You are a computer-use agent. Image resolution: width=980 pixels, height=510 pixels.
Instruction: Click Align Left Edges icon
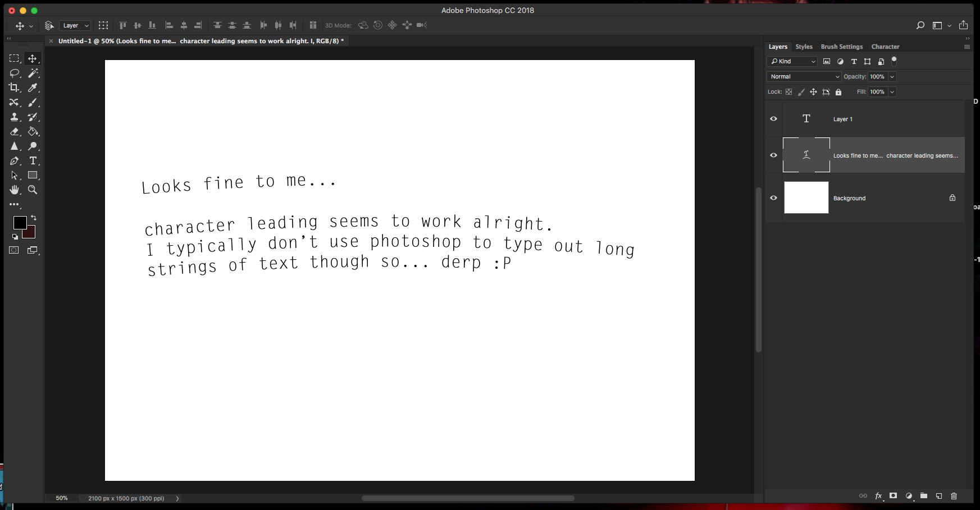tap(169, 25)
